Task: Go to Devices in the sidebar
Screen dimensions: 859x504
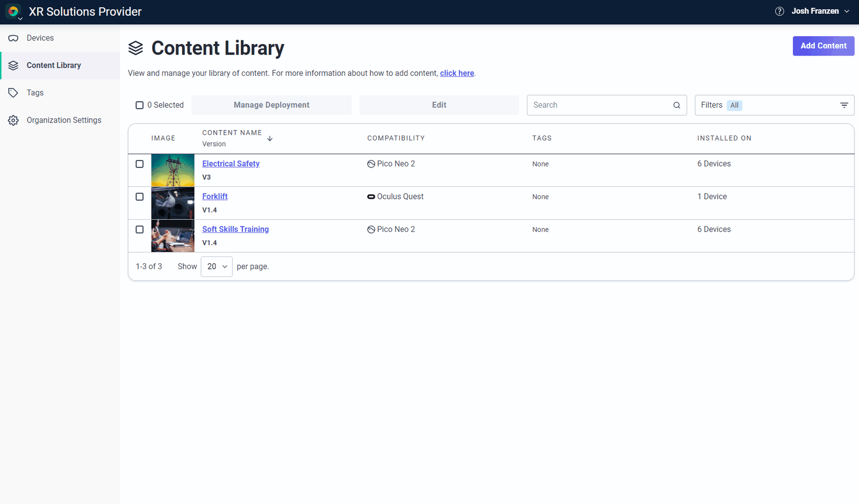Action: coord(60,38)
